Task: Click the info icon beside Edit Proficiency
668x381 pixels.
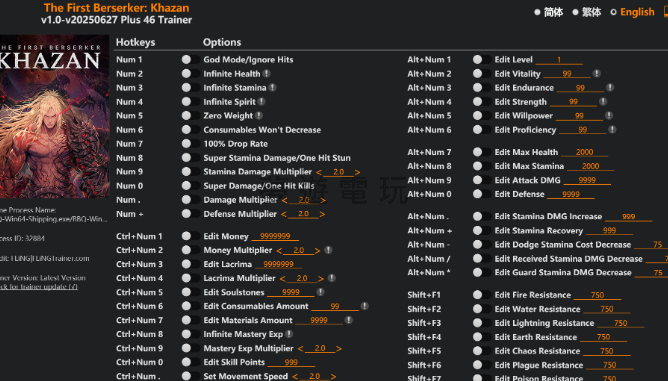Action: click(x=612, y=130)
